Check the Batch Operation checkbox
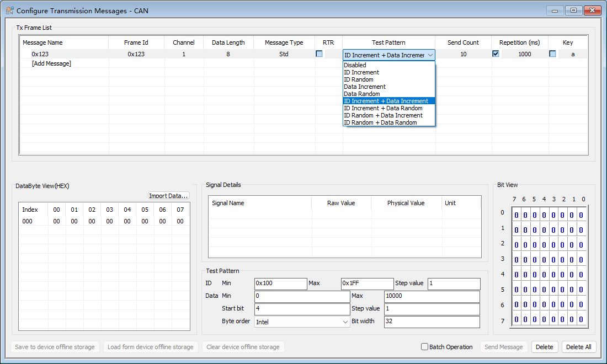This screenshot has height=364, width=607. 424,346
